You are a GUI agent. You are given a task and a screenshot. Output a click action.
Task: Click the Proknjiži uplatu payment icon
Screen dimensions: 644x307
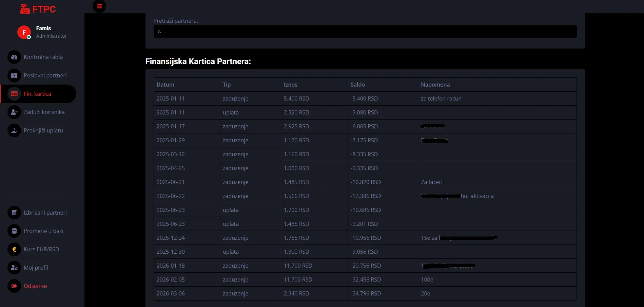tap(14, 130)
